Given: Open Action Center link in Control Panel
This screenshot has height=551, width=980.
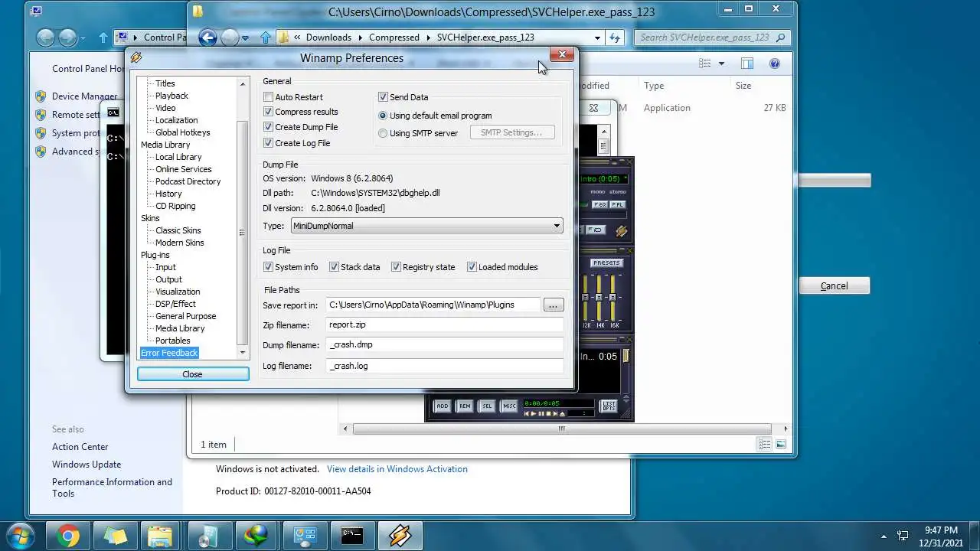Looking at the screenshot, I should click(80, 447).
